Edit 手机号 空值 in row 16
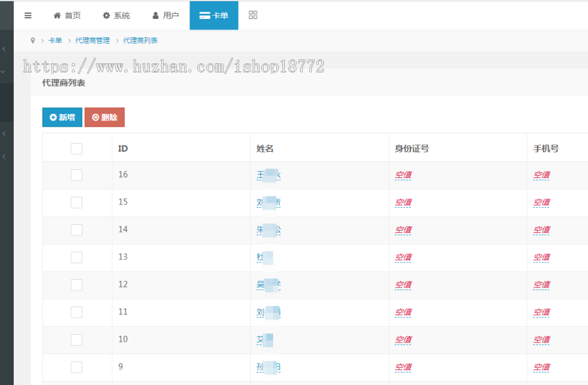The width and height of the screenshot is (588, 385). pos(542,175)
